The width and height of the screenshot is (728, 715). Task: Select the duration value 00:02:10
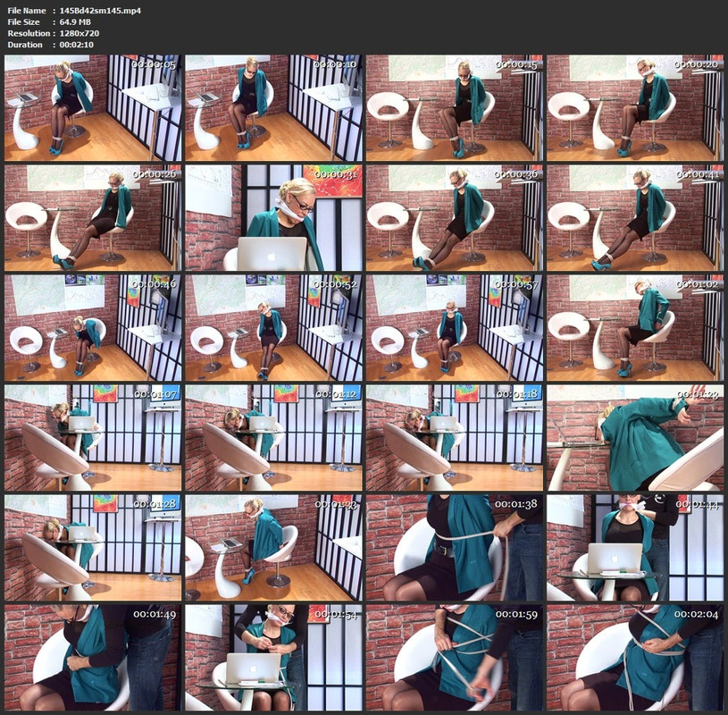coord(77,45)
